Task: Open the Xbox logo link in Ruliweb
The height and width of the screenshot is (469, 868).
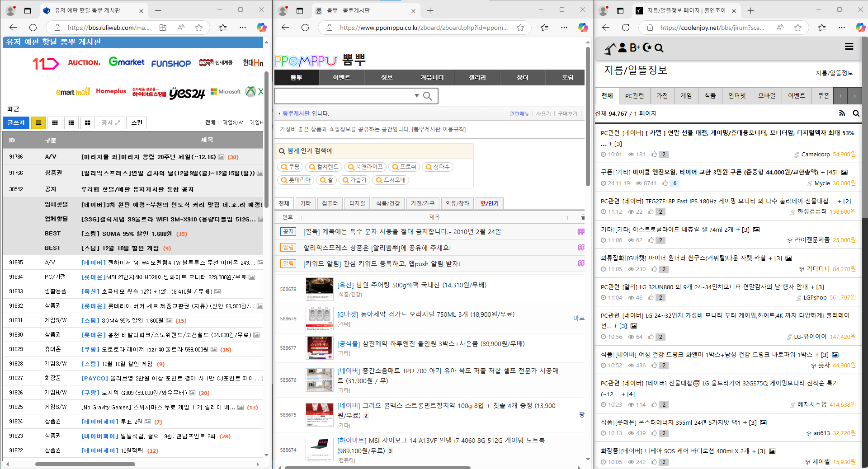Action: tap(250, 92)
